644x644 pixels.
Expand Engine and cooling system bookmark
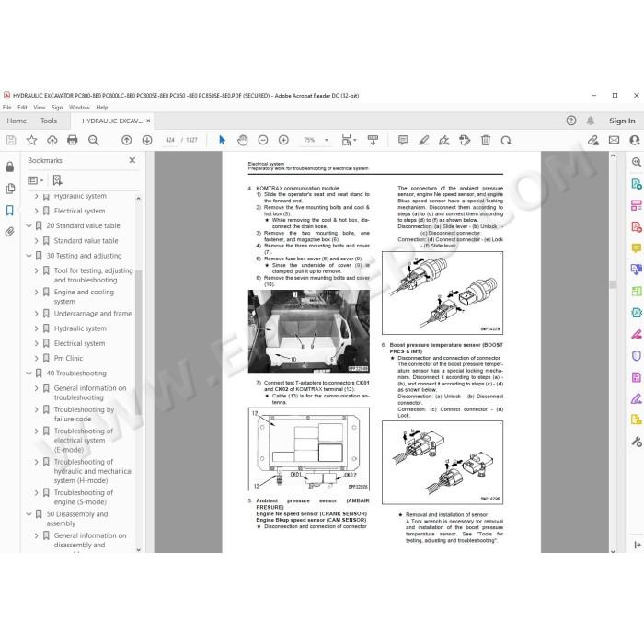click(x=36, y=293)
